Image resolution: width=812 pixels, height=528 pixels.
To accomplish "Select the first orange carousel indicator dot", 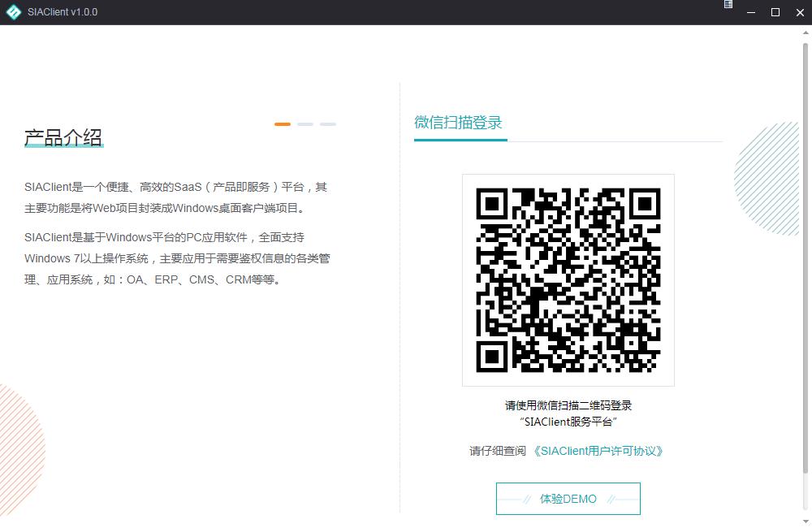I will click(x=283, y=123).
